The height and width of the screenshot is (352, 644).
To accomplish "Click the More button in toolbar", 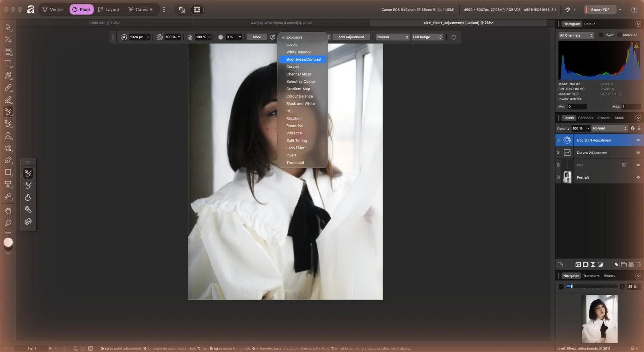I will [x=256, y=37].
